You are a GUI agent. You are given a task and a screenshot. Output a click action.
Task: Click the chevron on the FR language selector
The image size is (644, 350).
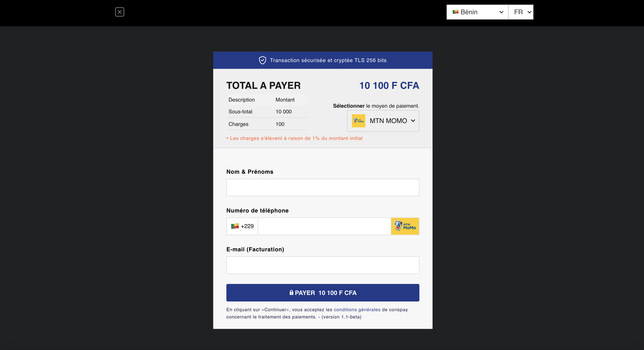(529, 12)
